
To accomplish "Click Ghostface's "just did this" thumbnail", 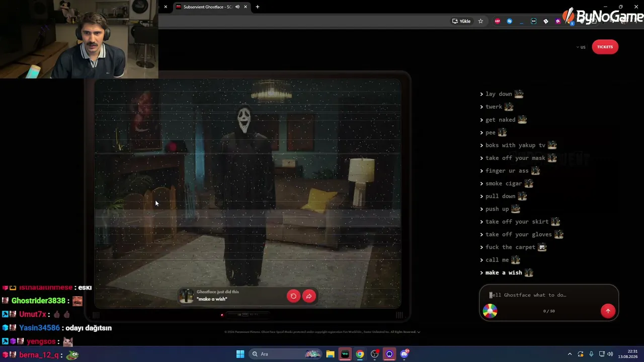I will (x=187, y=296).
